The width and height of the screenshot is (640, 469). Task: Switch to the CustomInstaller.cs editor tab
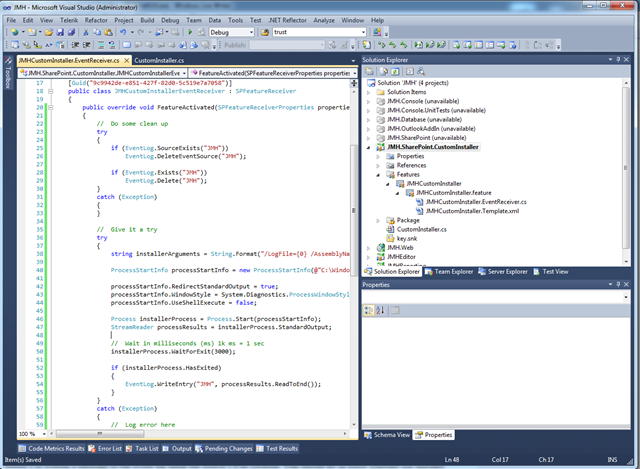click(159, 60)
